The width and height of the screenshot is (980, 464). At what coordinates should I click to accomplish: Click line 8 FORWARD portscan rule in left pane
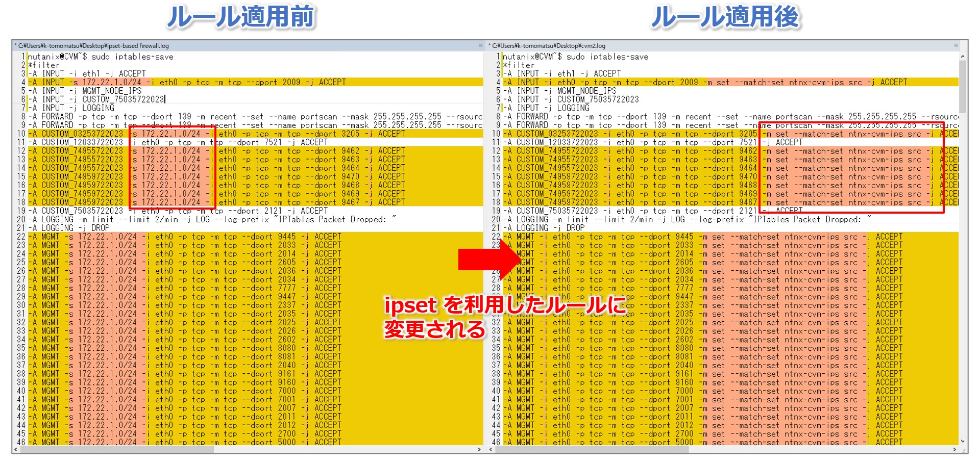coord(255,117)
